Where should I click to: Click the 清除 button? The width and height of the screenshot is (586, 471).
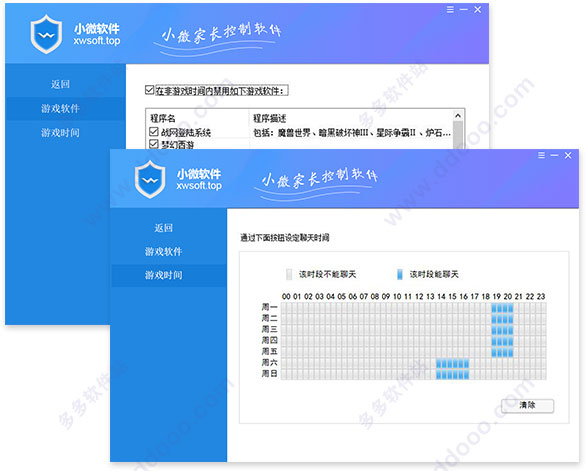pos(527,406)
